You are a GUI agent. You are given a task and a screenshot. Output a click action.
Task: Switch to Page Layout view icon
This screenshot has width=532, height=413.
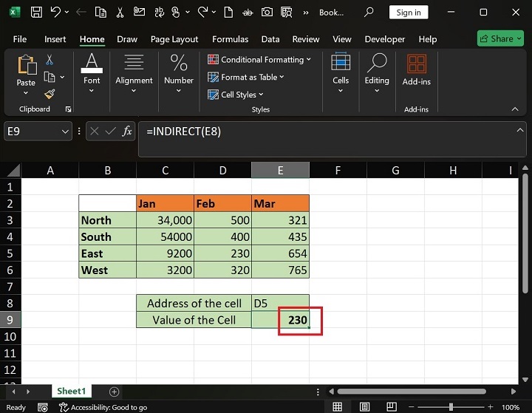tap(363, 407)
